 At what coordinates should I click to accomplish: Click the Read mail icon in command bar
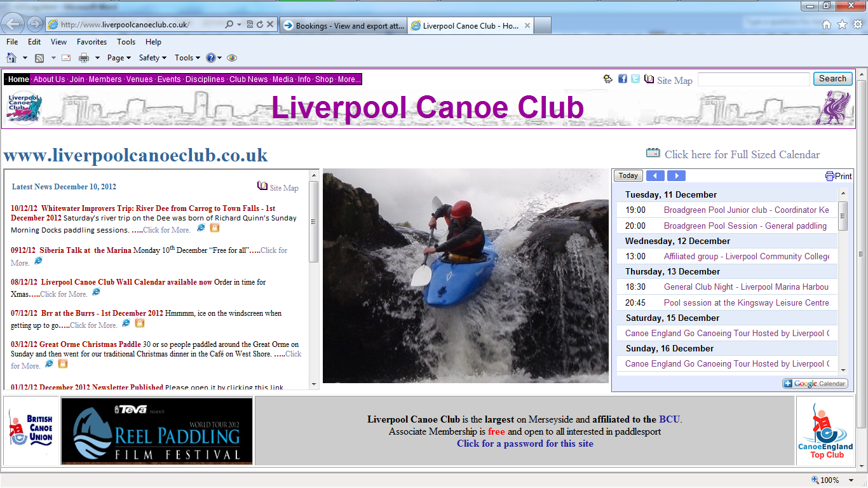(66, 58)
